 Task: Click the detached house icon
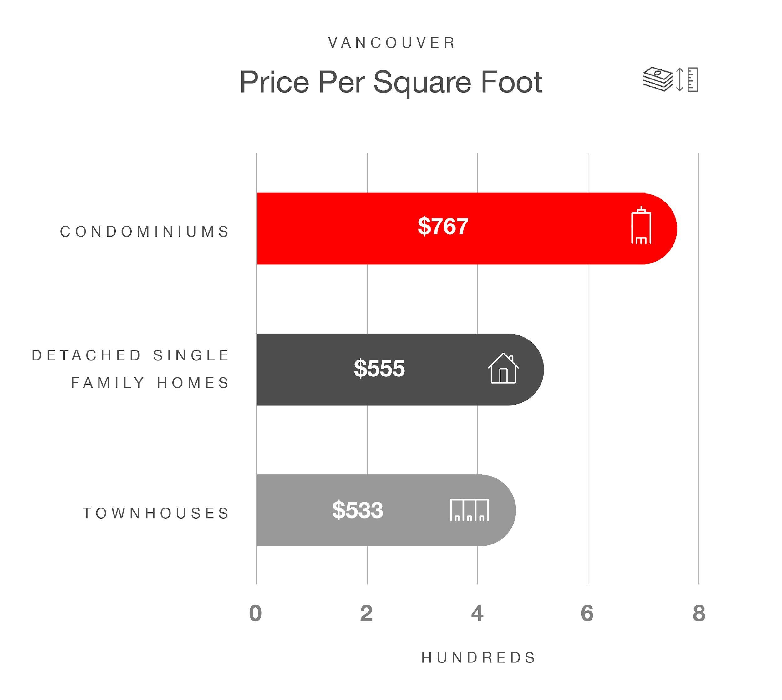(503, 368)
